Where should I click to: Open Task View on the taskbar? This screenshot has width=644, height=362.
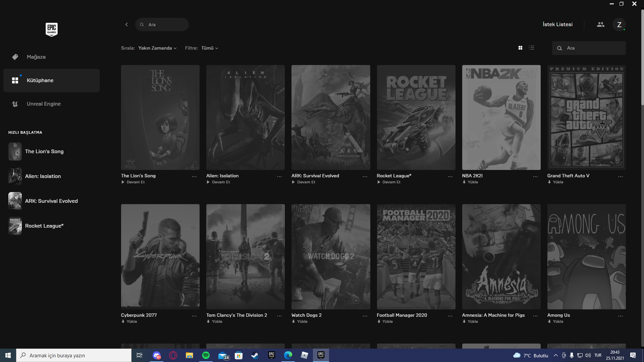point(140,355)
